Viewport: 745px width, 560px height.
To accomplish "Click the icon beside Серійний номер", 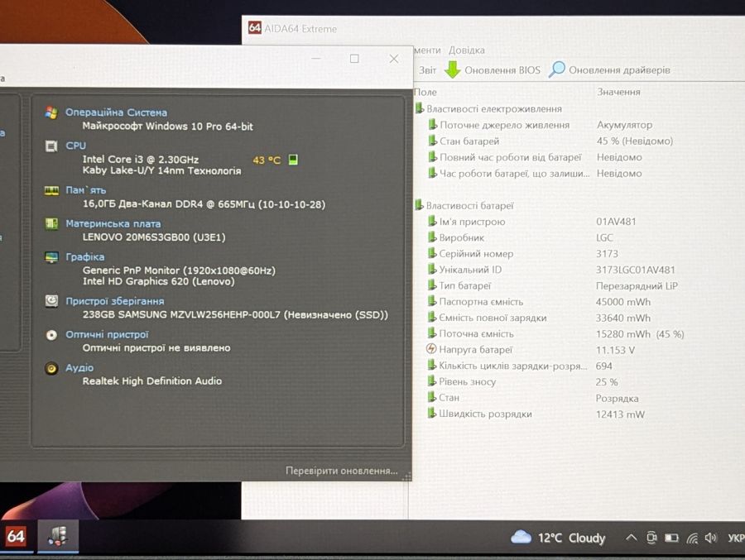I will point(431,253).
